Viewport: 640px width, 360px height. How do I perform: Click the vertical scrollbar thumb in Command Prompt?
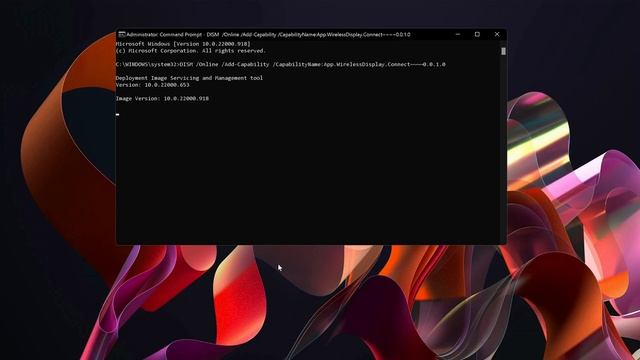point(503,51)
